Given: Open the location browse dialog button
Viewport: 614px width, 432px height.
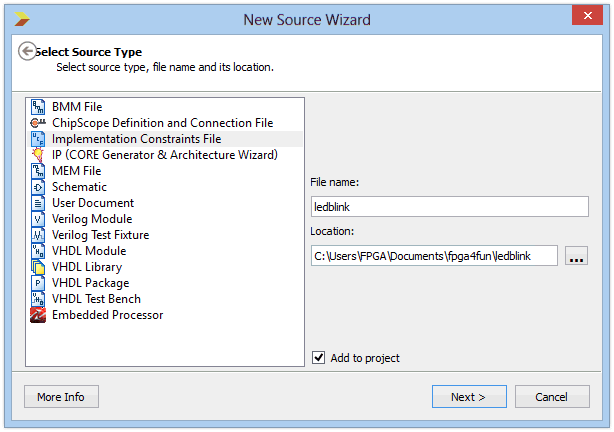Looking at the screenshot, I should pos(576,256).
